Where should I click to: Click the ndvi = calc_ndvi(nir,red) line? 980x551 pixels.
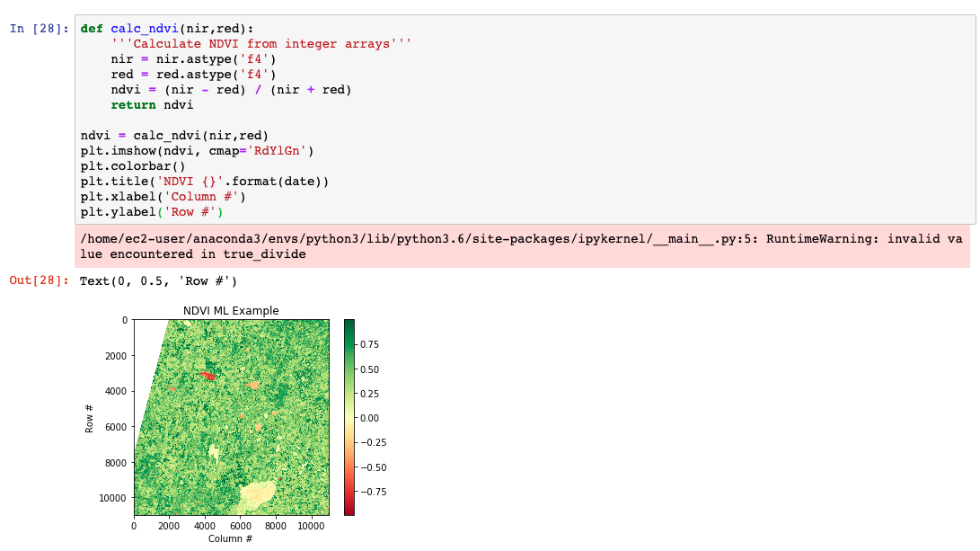[x=174, y=136]
